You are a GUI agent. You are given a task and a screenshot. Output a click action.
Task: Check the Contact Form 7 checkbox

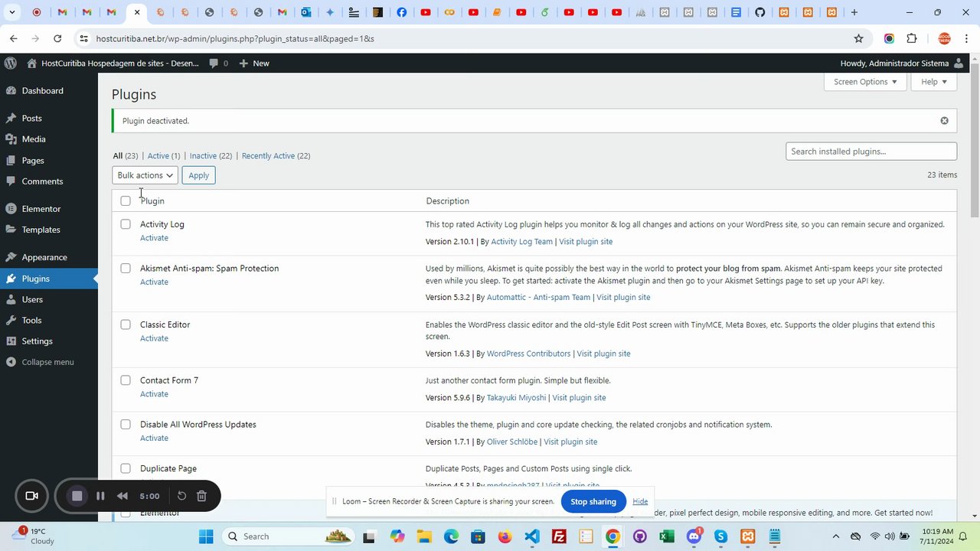126,380
